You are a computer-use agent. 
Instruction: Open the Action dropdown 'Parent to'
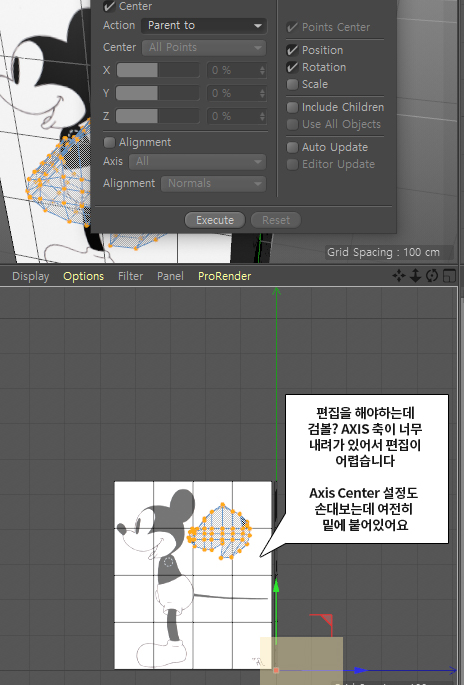coord(204,26)
